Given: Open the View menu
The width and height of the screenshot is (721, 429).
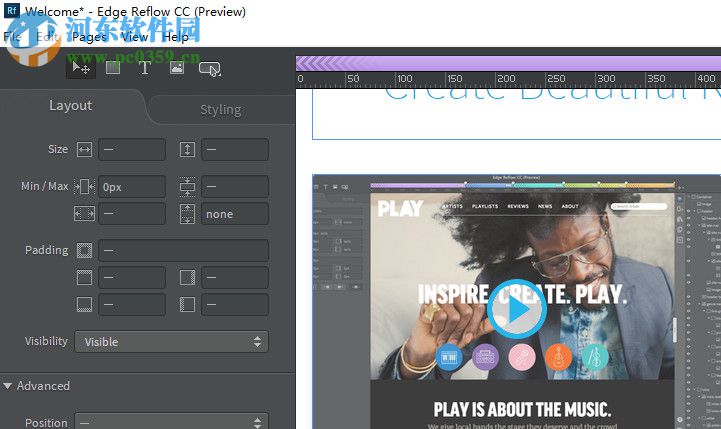Looking at the screenshot, I should (134, 37).
